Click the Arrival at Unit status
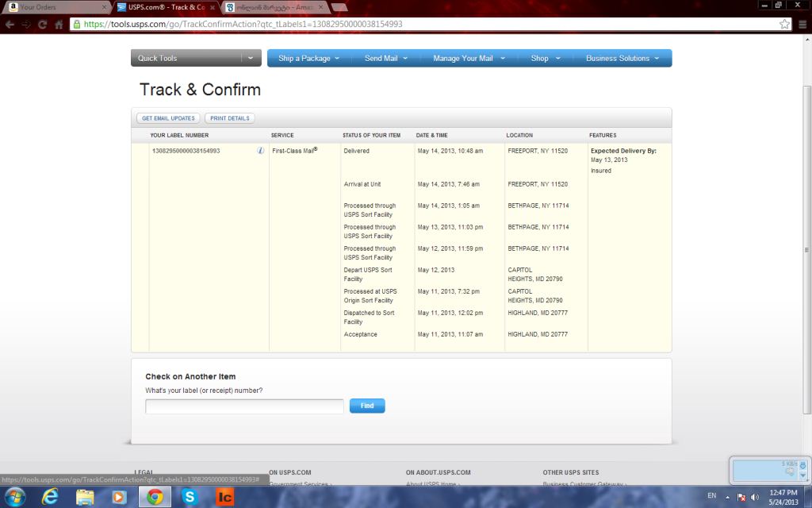This screenshot has height=508, width=812. coord(362,184)
